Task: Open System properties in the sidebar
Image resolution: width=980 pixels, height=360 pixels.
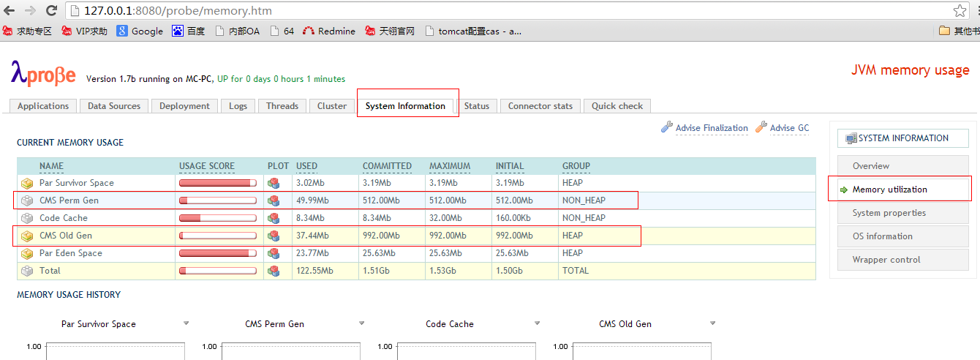Action: point(903,213)
